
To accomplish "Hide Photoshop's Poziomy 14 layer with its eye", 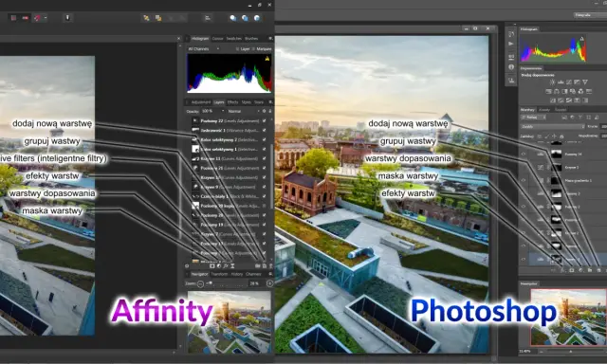I will point(524,154).
